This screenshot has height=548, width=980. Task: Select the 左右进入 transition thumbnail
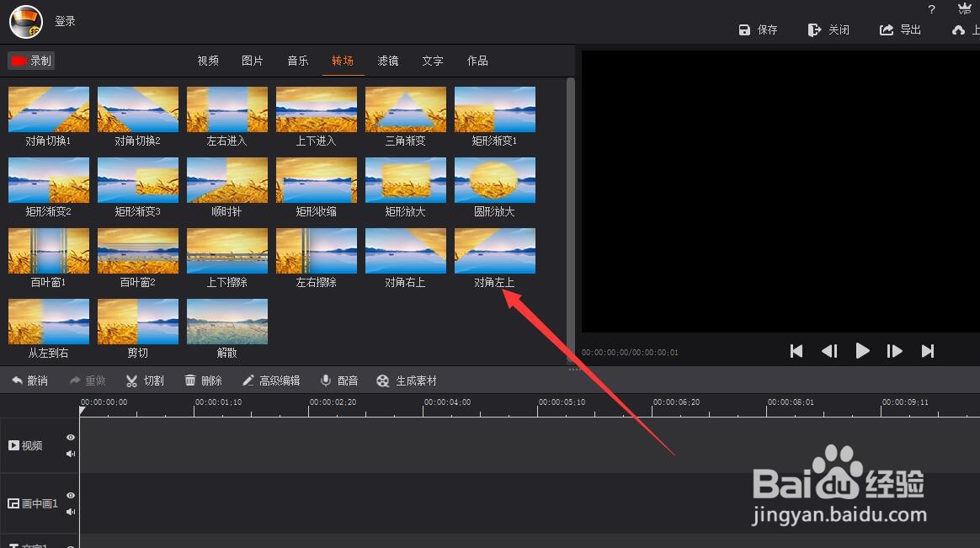pyautogui.click(x=227, y=109)
